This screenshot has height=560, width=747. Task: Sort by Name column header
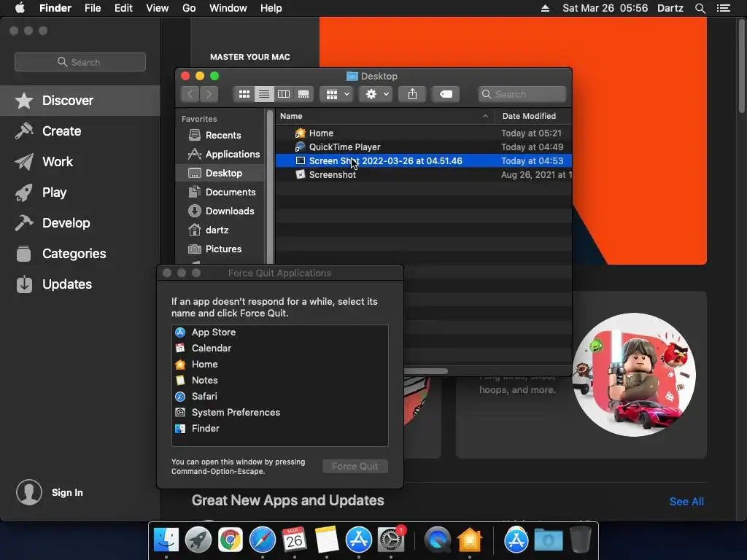[384, 116]
